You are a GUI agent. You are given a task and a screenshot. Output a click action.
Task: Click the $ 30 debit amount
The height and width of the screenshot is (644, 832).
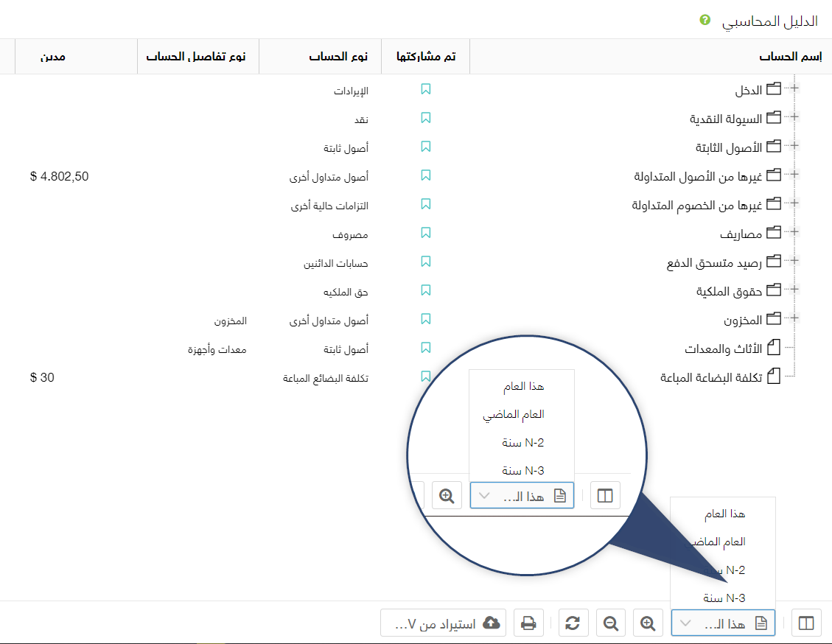click(x=43, y=377)
